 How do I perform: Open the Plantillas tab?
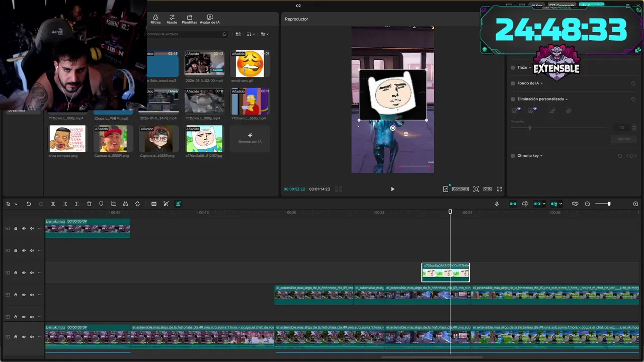(189, 19)
